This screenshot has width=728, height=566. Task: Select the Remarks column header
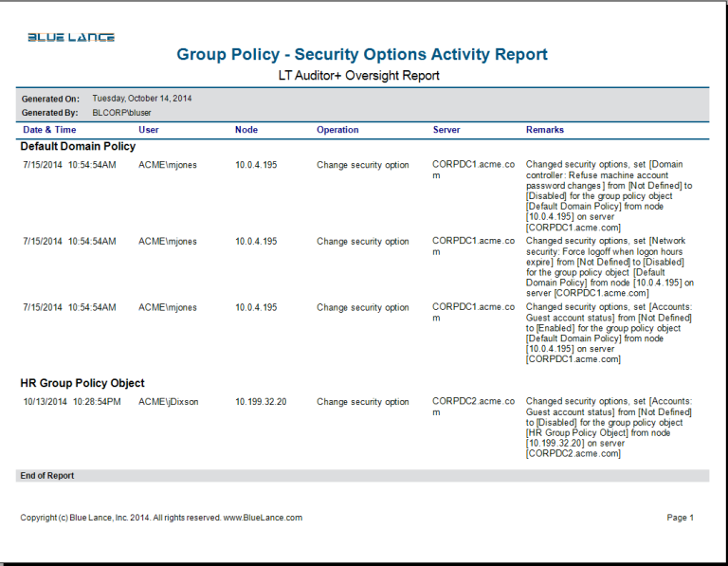pyautogui.click(x=544, y=130)
